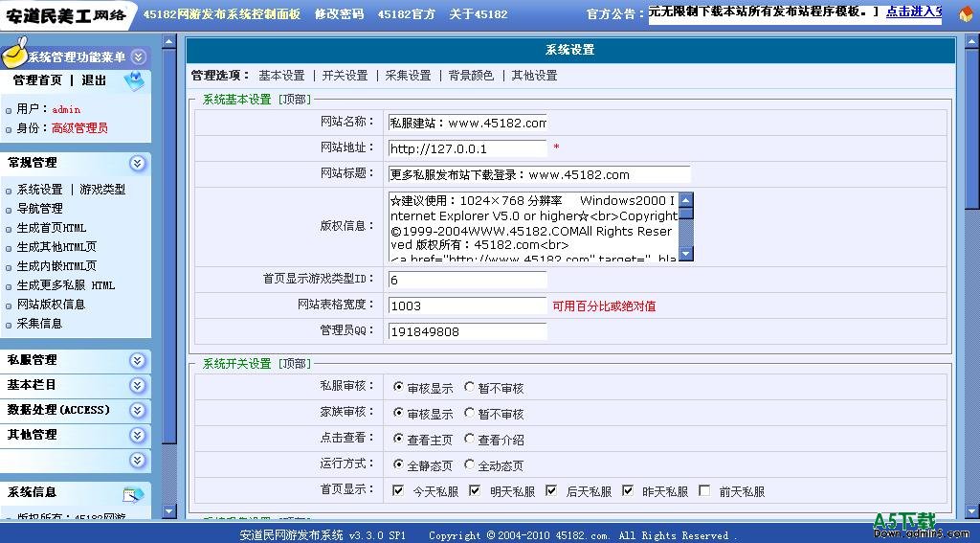Click the blue shield icon next to 退出
980x543 pixels.
click(x=135, y=81)
